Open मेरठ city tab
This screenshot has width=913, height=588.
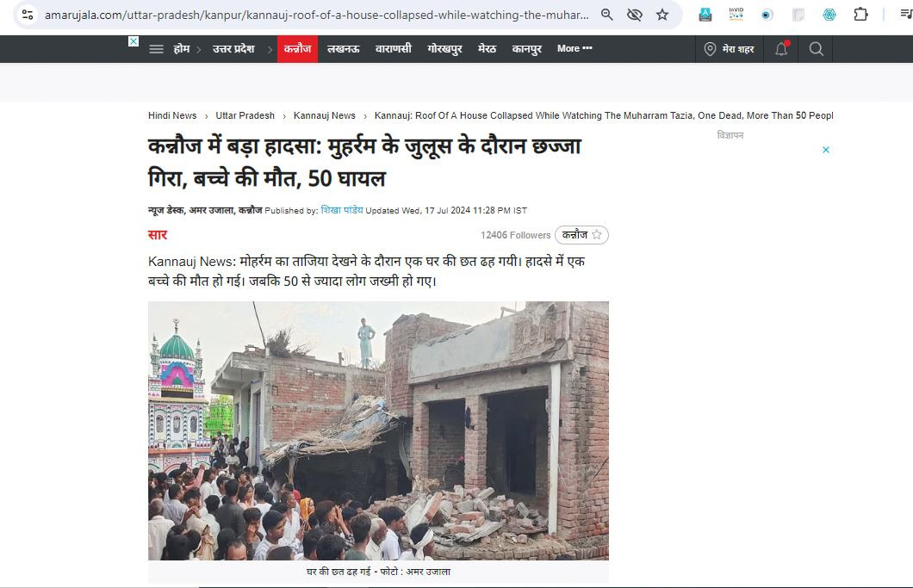coord(487,49)
